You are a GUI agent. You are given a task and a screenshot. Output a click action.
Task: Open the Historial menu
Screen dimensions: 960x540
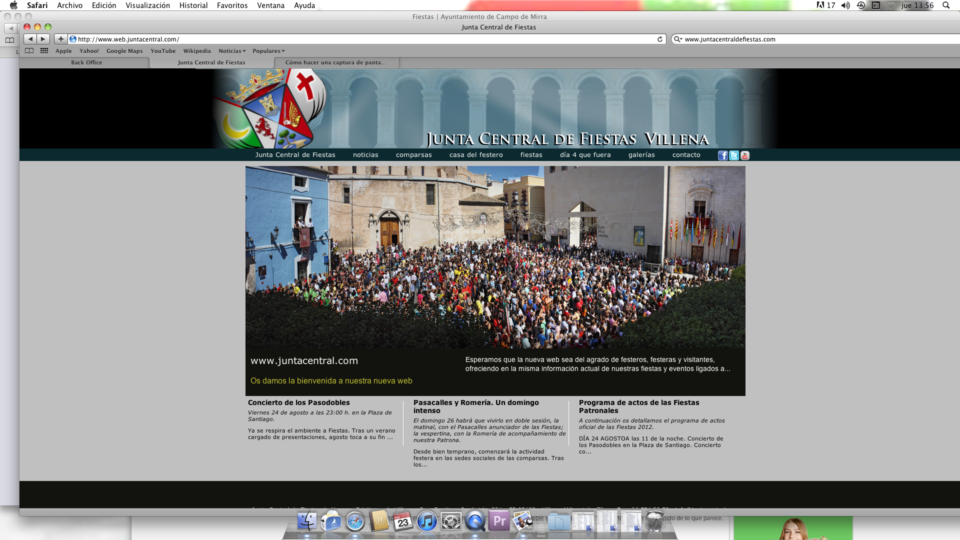[193, 5]
